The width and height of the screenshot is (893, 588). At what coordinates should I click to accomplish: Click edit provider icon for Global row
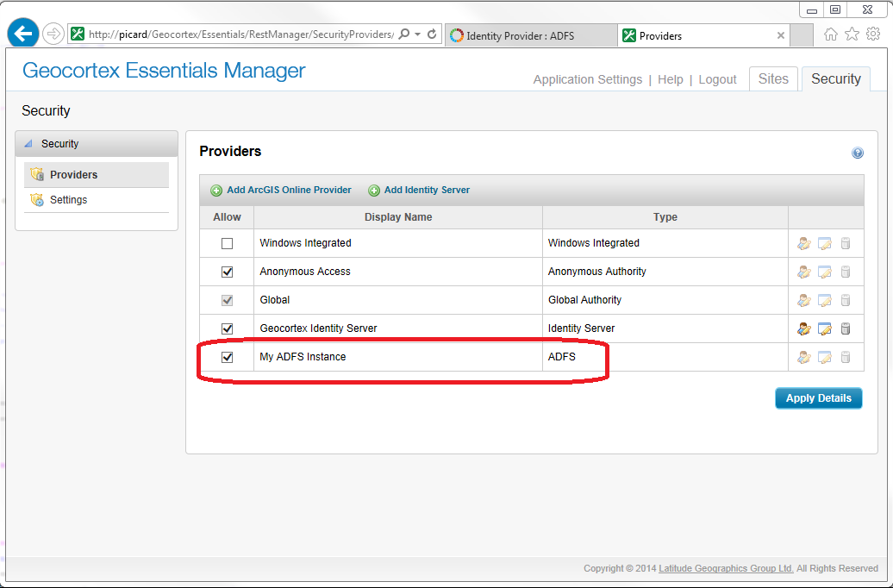pos(824,300)
